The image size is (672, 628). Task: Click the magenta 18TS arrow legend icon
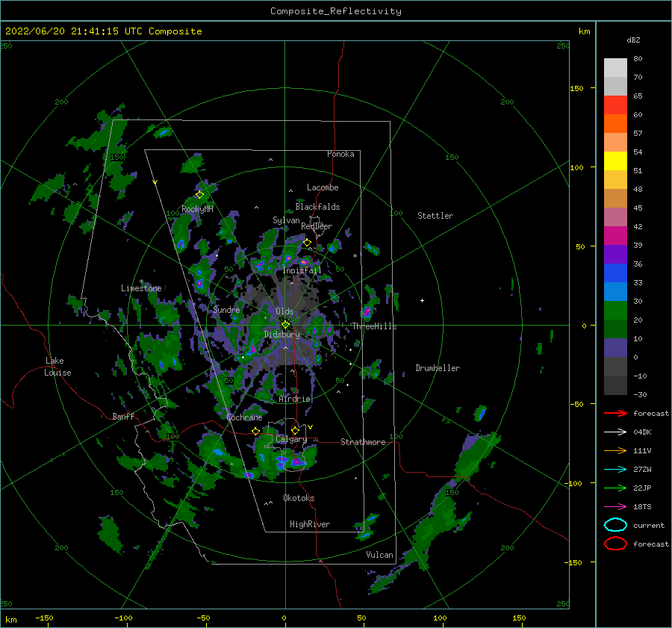[615, 507]
